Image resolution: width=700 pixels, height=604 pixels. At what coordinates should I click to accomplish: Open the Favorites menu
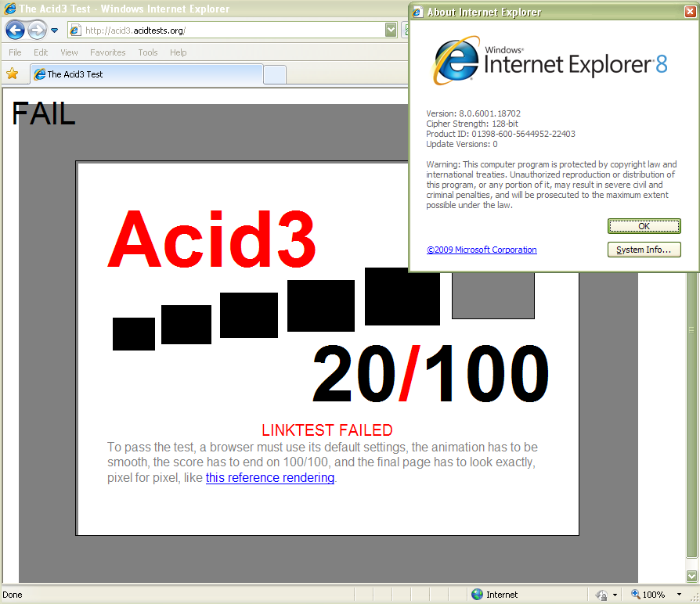click(107, 52)
